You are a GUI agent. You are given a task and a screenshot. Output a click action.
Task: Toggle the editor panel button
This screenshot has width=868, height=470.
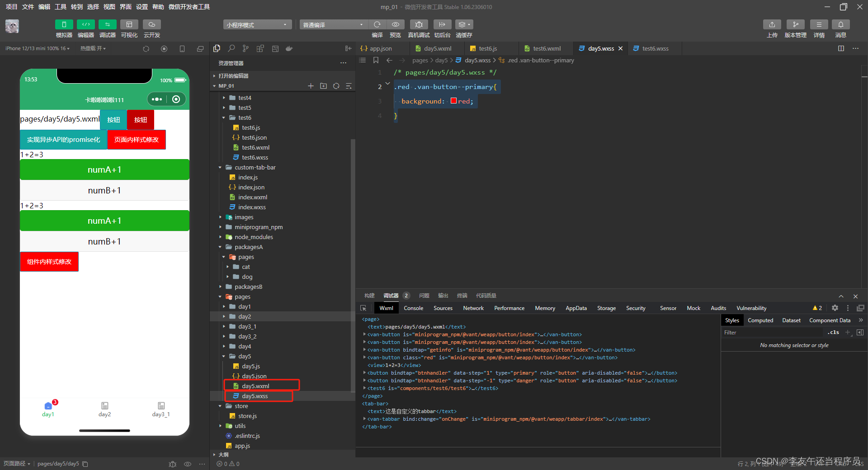(x=85, y=24)
